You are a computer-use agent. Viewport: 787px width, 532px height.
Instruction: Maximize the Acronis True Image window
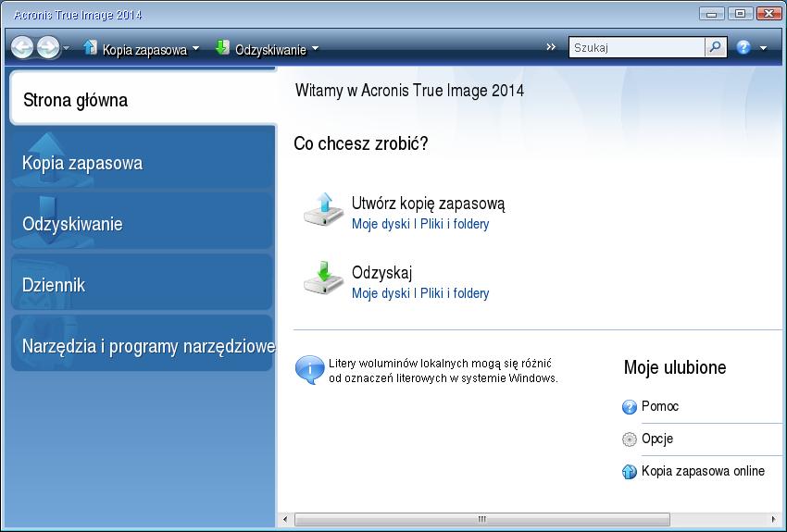(740, 14)
